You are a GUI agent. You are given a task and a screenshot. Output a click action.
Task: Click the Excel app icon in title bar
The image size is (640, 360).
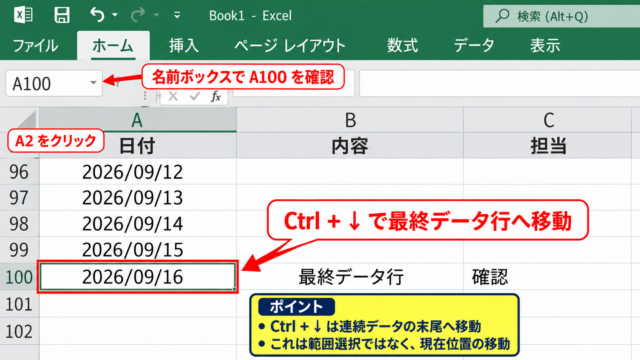(23, 15)
